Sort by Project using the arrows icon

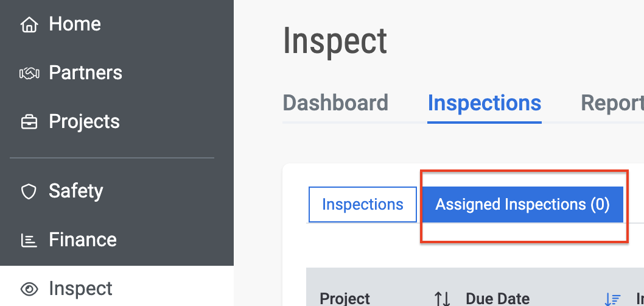pos(443,299)
